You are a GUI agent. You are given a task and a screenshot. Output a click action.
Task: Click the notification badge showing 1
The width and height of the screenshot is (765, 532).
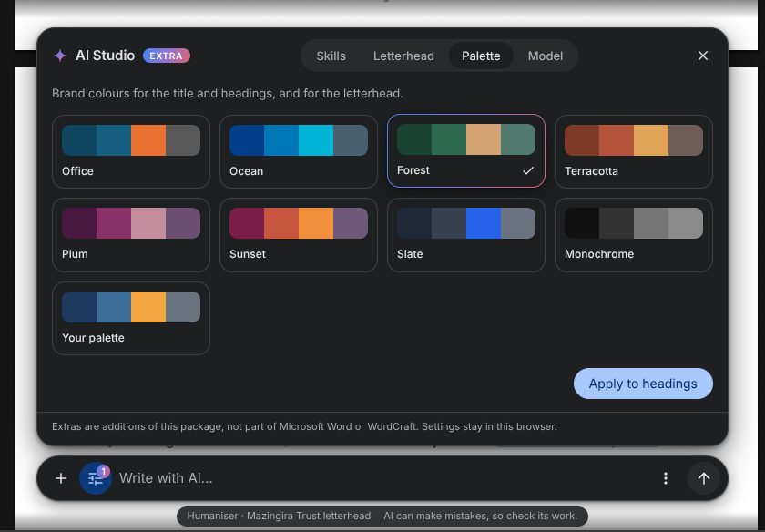pos(104,472)
